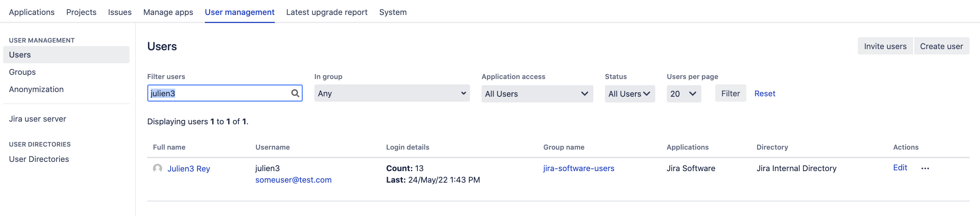Image resolution: width=980 pixels, height=216 pixels.
Task: Click Edit for user julien3
Action: click(x=900, y=168)
